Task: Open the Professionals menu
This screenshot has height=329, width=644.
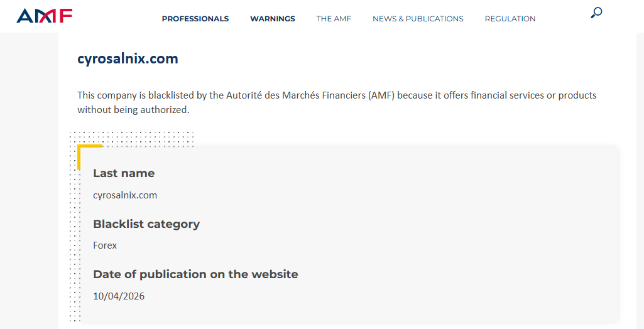Action: [x=195, y=19]
